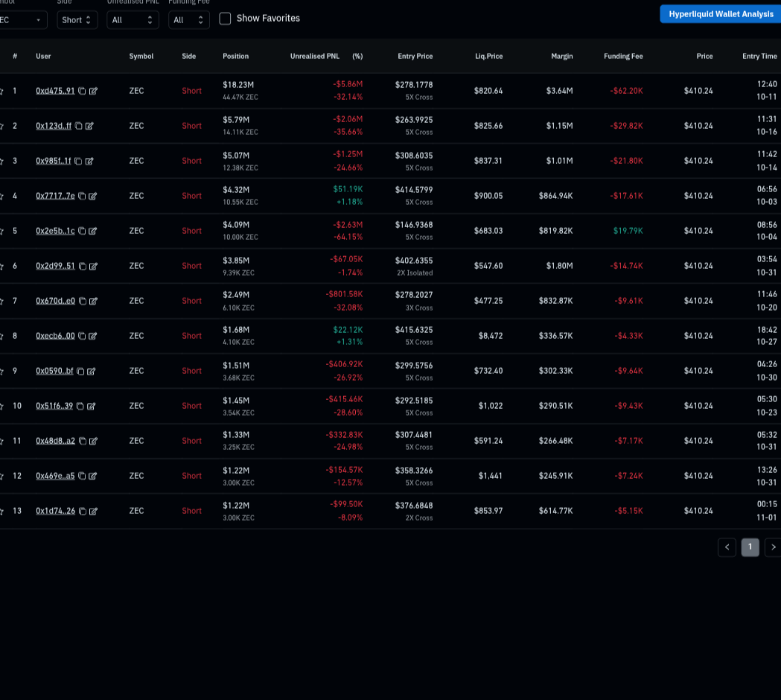Edit note for 0x2d99..51
The height and width of the screenshot is (700, 781).
coord(94,266)
